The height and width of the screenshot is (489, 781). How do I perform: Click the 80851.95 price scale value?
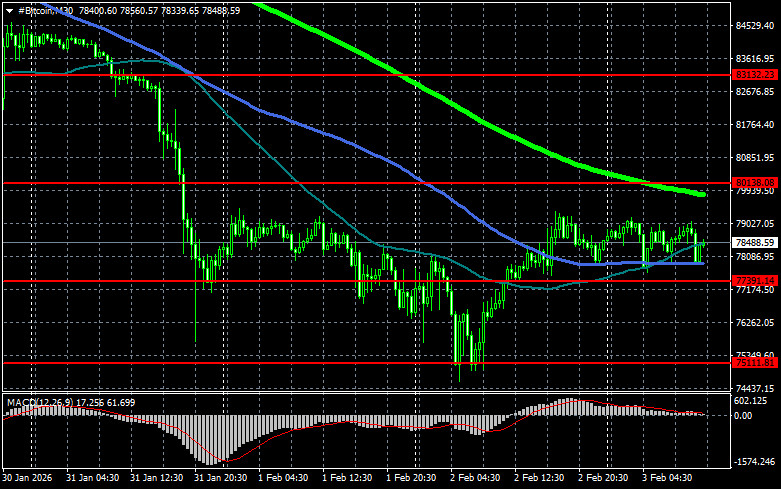click(x=755, y=157)
